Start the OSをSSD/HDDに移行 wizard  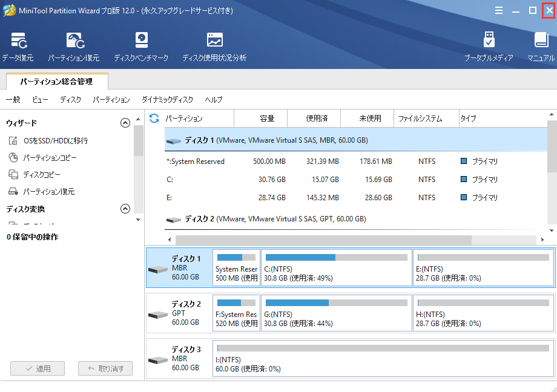pos(55,141)
